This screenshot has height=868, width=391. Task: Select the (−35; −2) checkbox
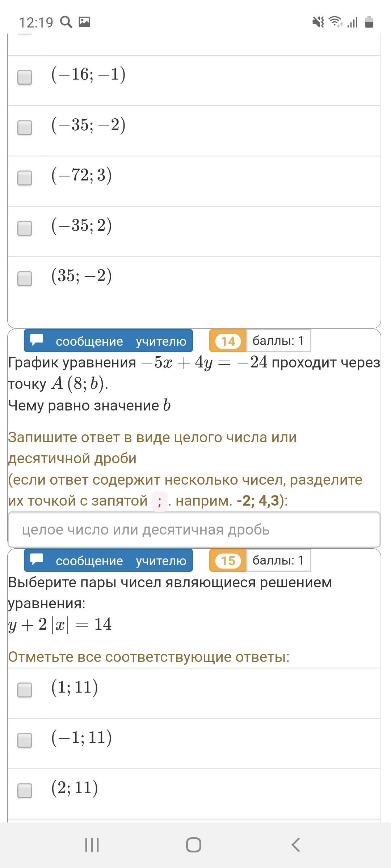pyautogui.click(x=25, y=127)
